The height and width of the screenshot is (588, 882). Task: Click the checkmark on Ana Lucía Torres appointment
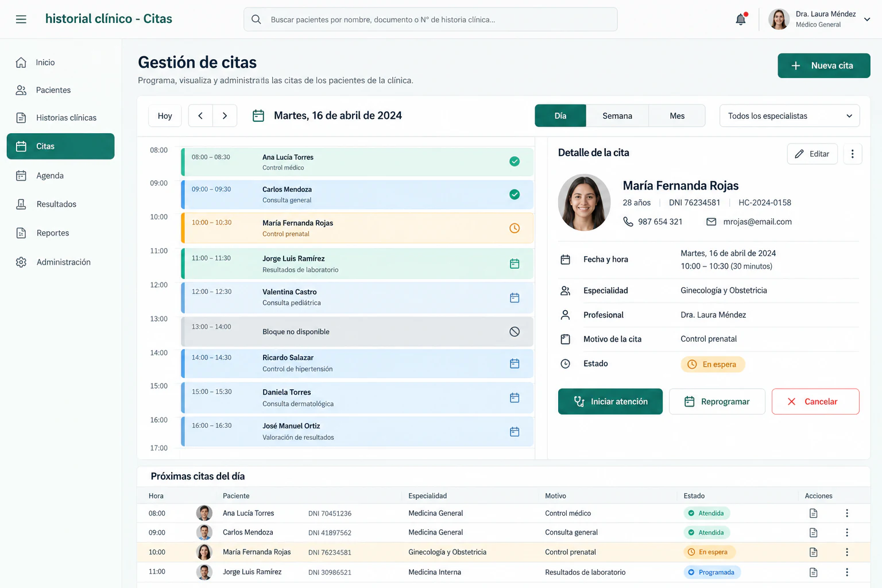(514, 162)
